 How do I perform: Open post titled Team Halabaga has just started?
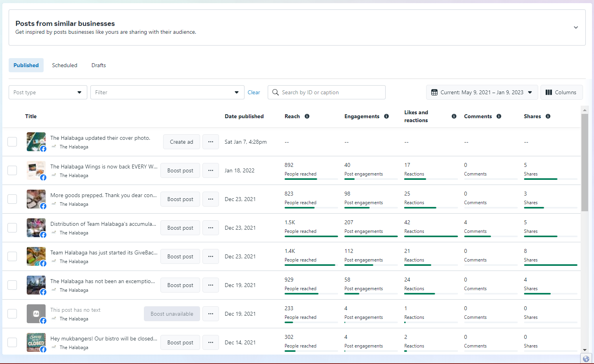(104, 252)
